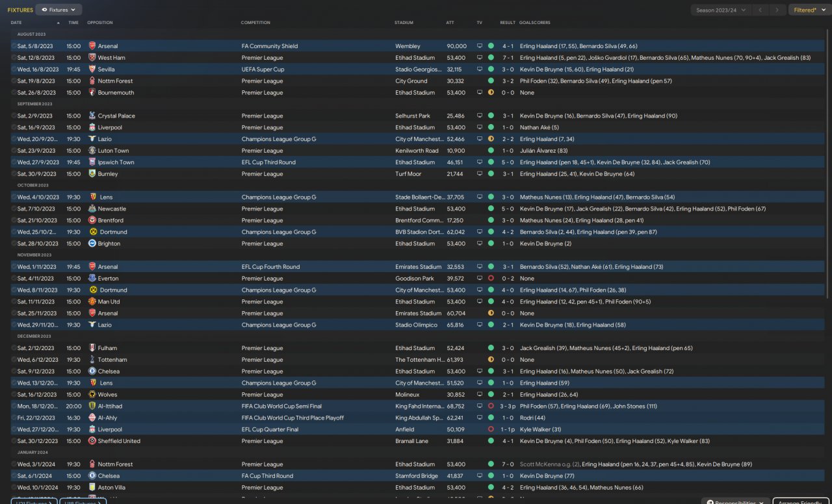
Task: Click the Crystal Palace club badge
Action: click(92, 116)
